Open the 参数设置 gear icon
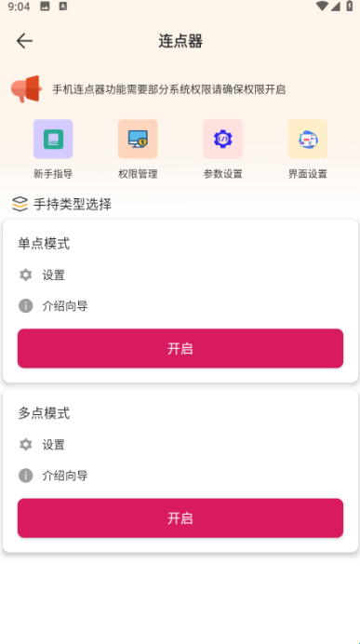The height and width of the screenshot is (644, 360). click(x=223, y=140)
